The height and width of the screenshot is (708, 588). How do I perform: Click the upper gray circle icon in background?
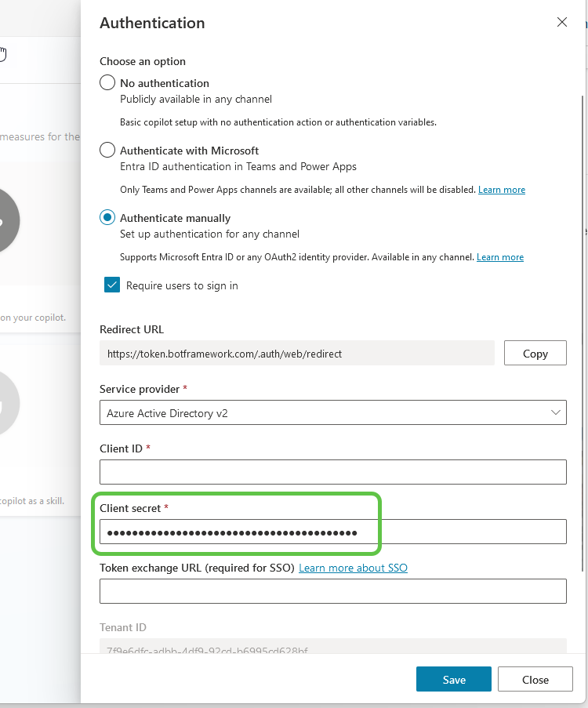coord(8,220)
